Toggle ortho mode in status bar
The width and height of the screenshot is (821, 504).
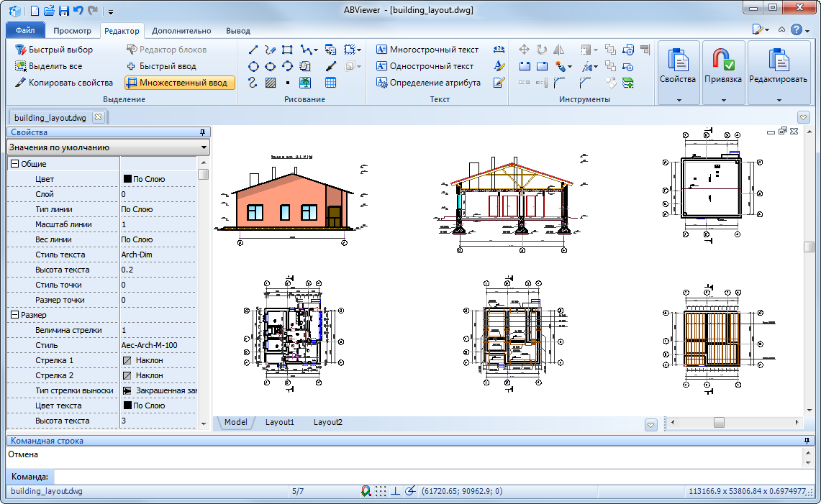[396, 491]
